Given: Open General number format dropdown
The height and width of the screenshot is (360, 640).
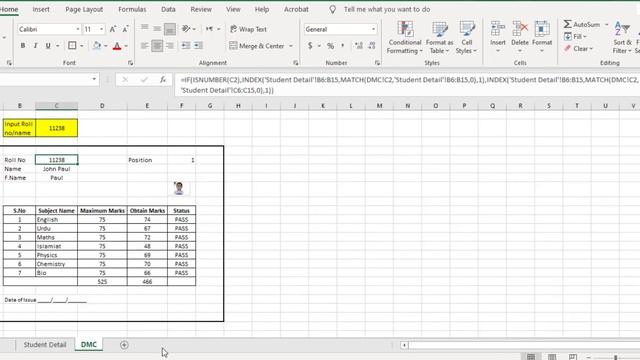Looking at the screenshot, I should pyautogui.click(x=373, y=29).
